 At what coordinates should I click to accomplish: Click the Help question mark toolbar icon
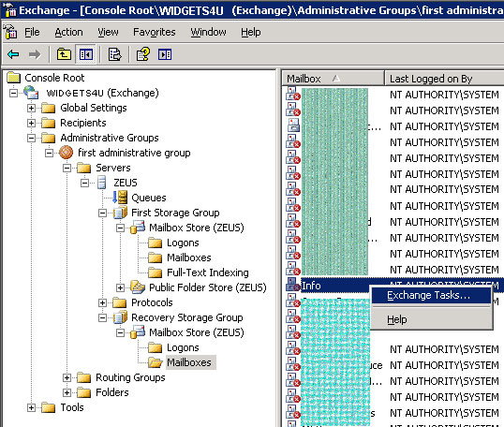(x=143, y=54)
